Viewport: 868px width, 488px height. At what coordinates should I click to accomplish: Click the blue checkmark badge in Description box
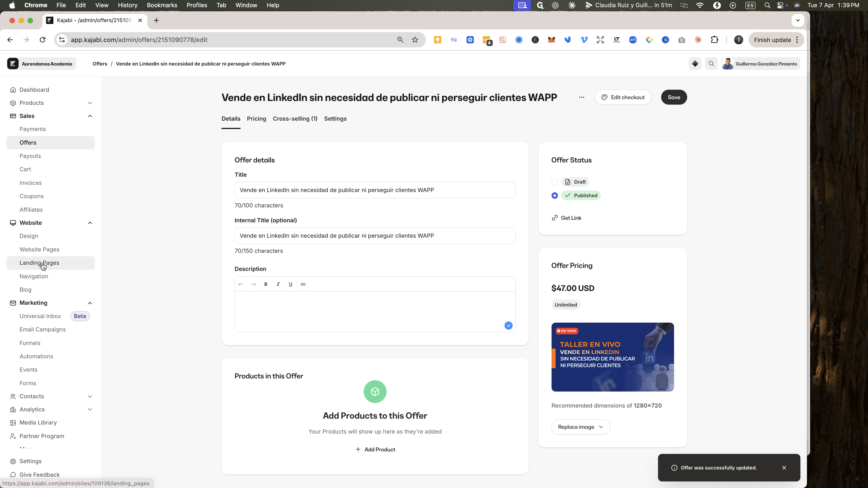[x=508, y=325]
